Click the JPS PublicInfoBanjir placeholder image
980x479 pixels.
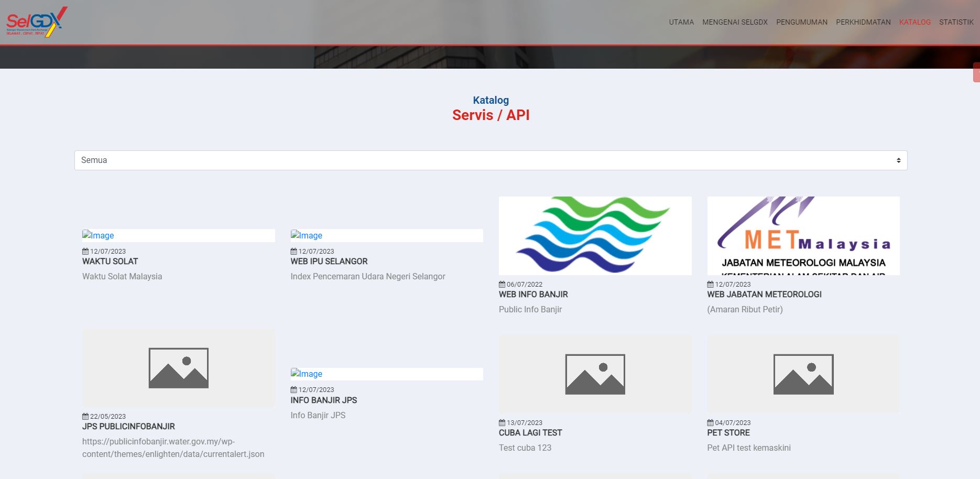click(x=178, y=368)
